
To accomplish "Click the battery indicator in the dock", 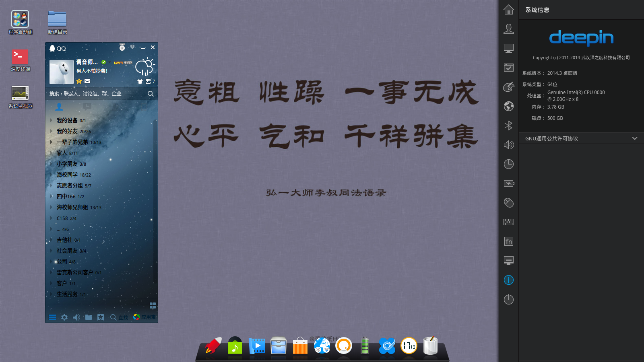I will point(365,346).
